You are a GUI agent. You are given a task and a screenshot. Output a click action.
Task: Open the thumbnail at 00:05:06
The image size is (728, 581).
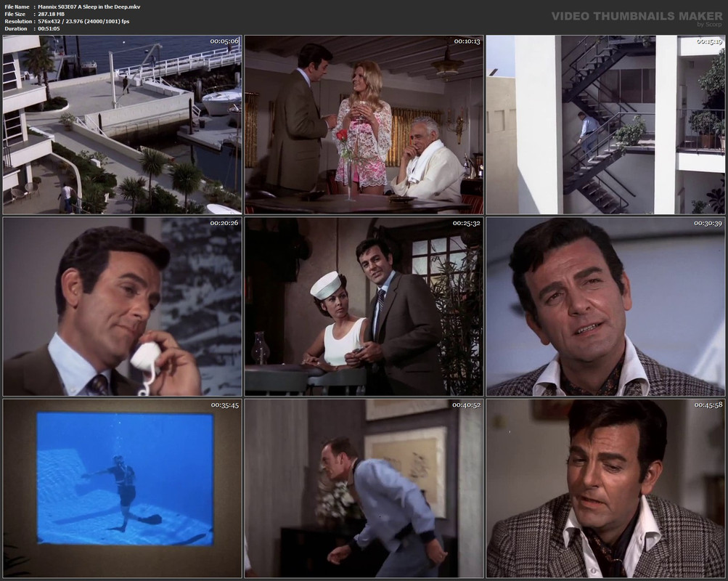pos(122,125)
